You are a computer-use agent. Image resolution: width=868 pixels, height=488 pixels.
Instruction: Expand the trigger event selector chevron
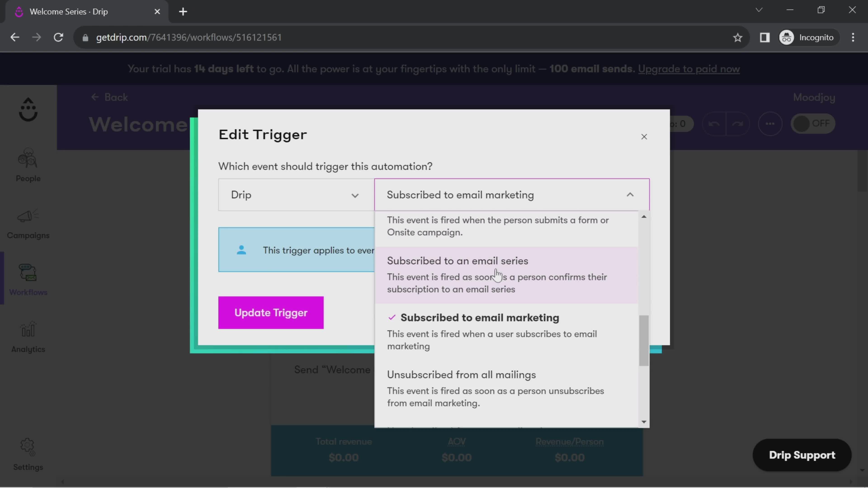[x=630, y=195]
